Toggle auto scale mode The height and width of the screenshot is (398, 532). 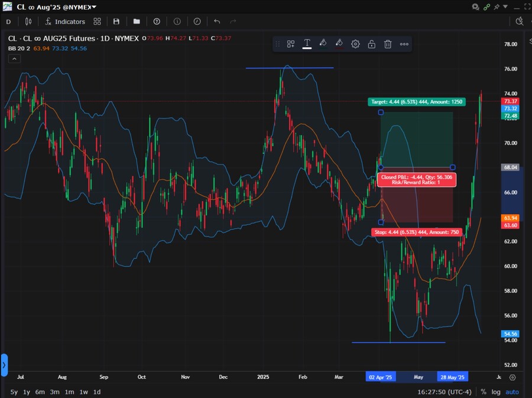pos(512,392)
